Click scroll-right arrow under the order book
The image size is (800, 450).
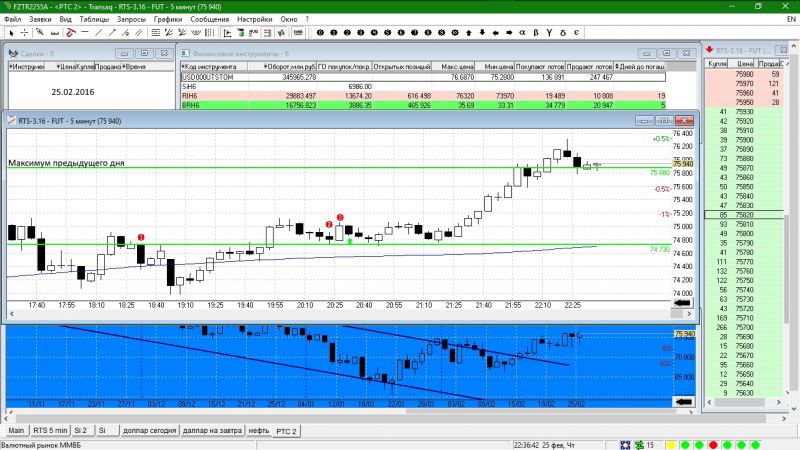pyautogui.click(x=779, y=402)
